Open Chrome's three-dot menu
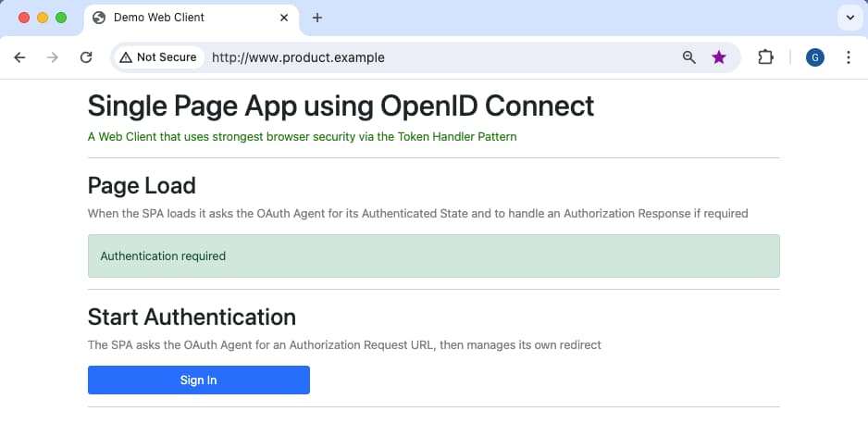868x424 pixels. [x=849, y=57]
